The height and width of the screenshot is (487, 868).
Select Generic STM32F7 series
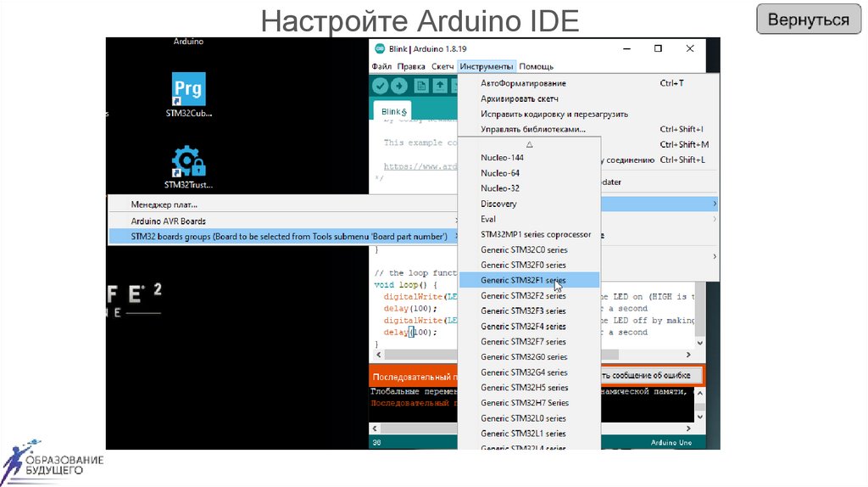pyautogui.click(x=529, y=342)
